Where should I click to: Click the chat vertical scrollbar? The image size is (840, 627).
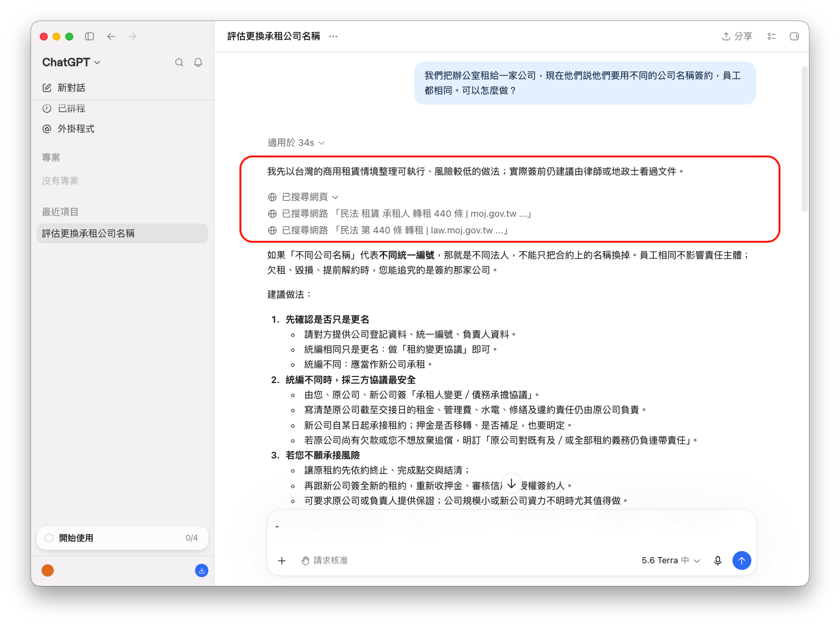tap(805, 139)
